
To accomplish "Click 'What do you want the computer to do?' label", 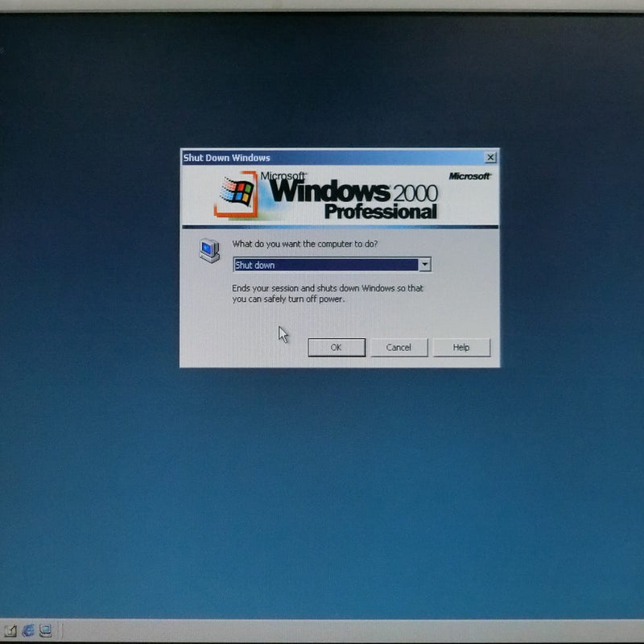I will (305, 244).
